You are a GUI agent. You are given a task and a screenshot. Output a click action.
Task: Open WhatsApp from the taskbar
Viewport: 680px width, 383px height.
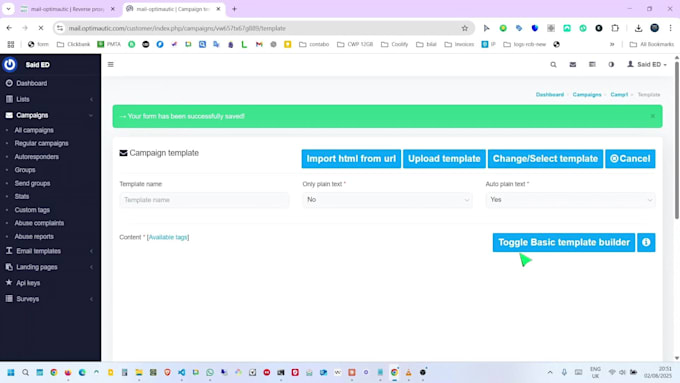tap(210, 372)
